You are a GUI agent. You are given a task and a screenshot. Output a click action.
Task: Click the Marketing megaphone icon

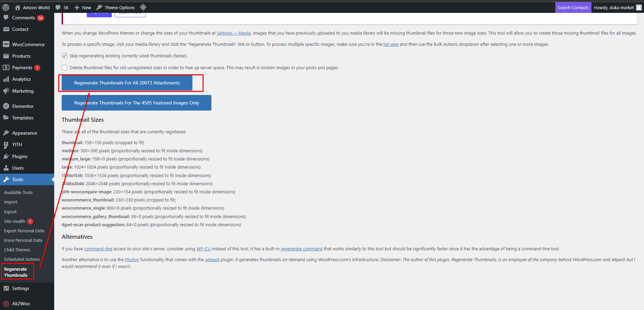6,91
